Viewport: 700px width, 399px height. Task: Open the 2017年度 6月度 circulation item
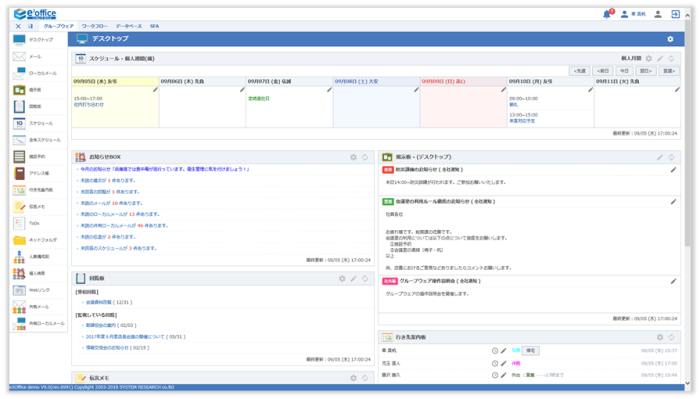pos(135,337)
